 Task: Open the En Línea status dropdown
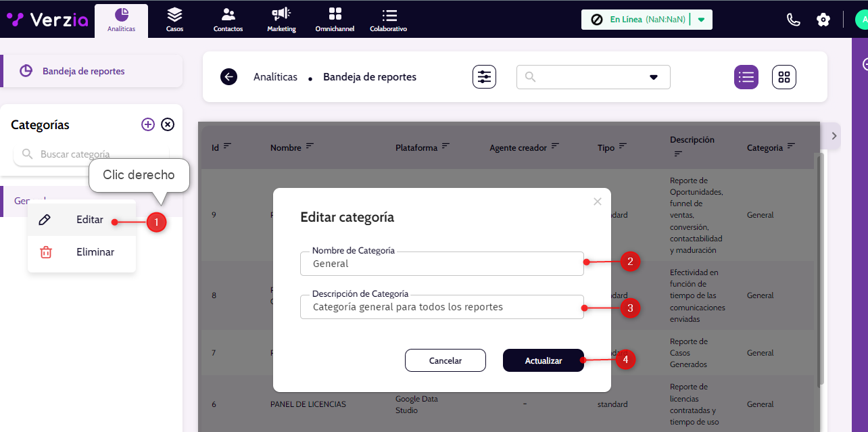[701, 20]
